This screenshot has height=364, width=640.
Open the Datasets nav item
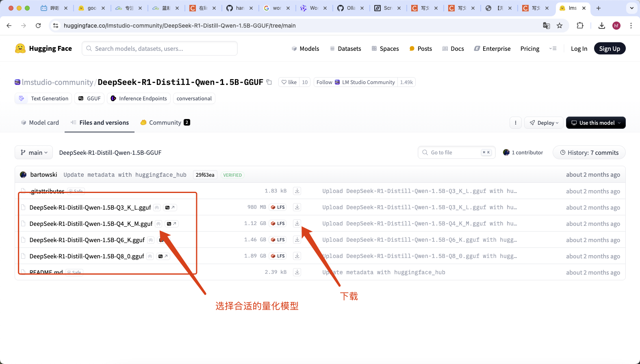[x=345, y=48]
